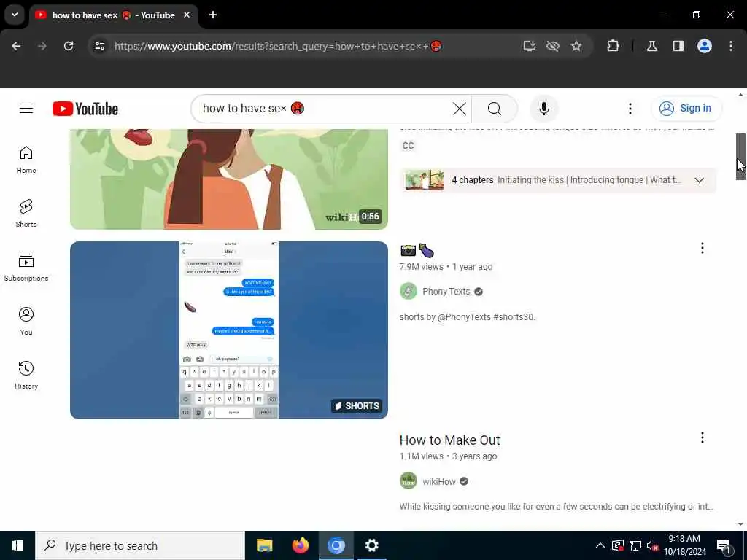Open YouTube settings three-dot menu
Viewport: 747px width, 560px height.
pos(630,109)
